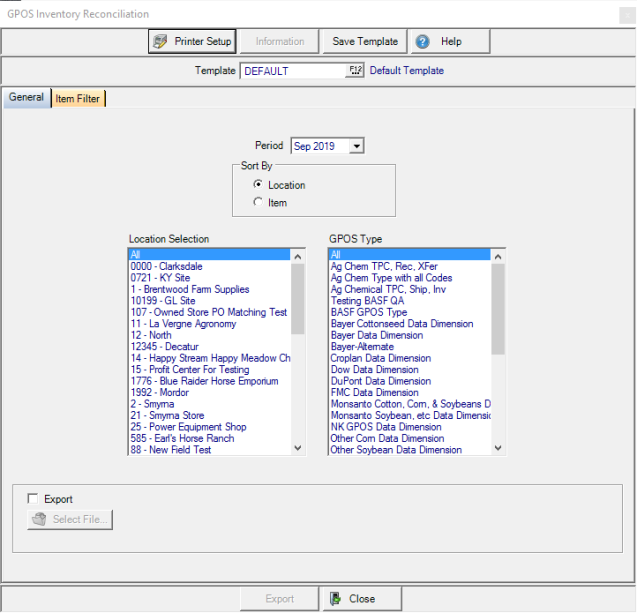
Task: Click the Printer Setup button
Action: click(192, 41)
